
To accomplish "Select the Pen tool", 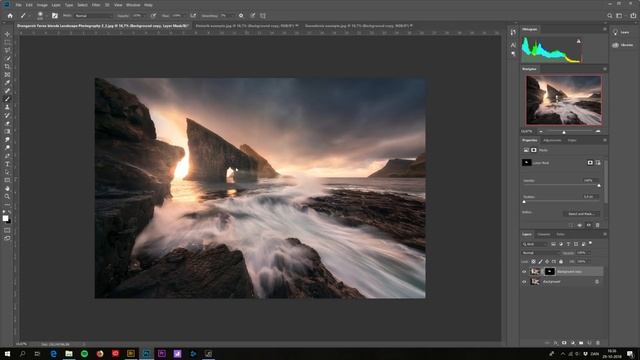I will coord(7,156).
